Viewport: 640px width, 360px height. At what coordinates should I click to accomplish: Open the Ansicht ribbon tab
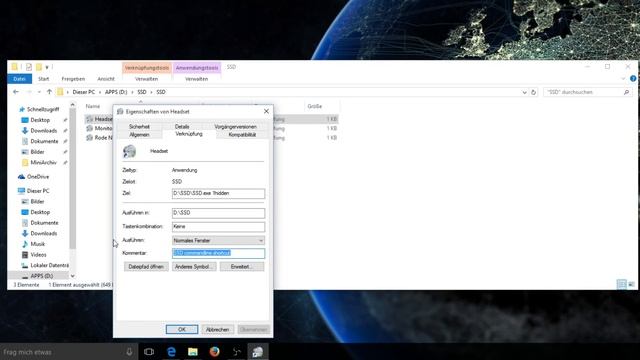coord(106,79)
